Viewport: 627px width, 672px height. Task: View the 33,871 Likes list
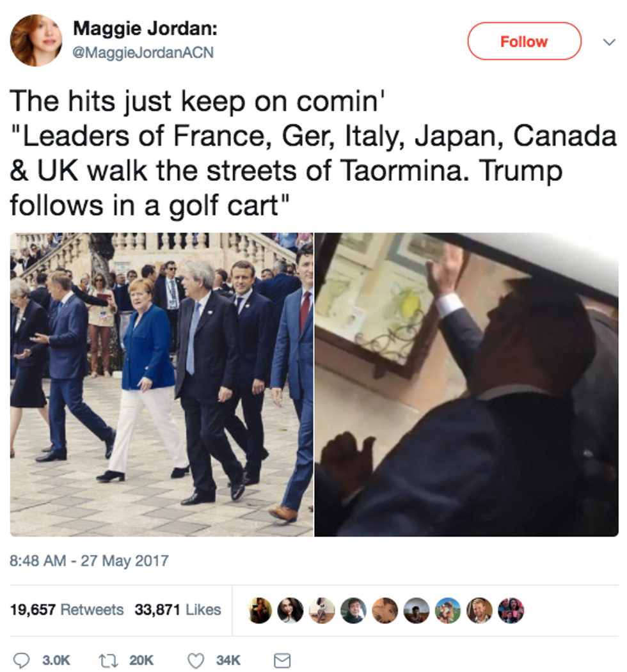click(x=178, y=609)
